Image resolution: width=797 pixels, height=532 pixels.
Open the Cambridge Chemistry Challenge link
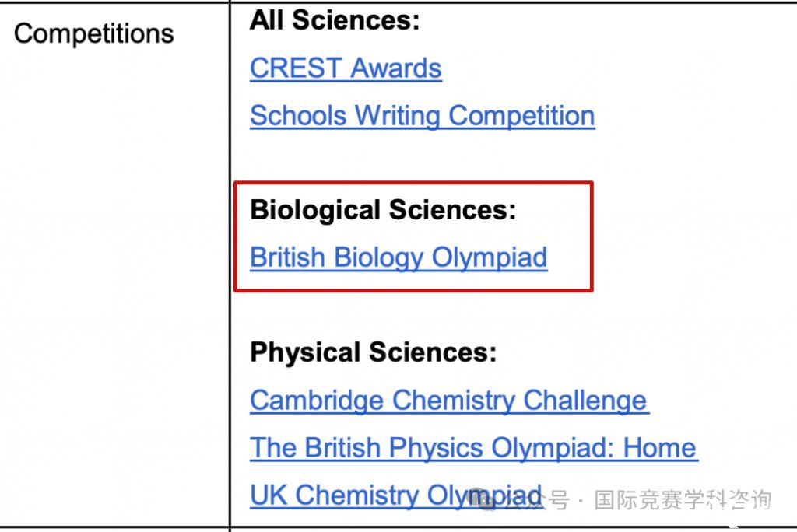(449, 401)
